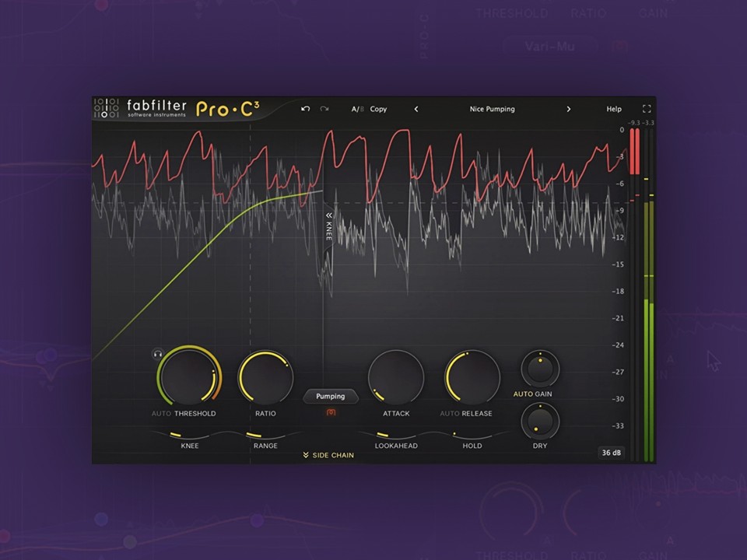Open the Nice Pumping preset browser
Viewport: 747px width, 560px height.
click(x=492, y=109)
